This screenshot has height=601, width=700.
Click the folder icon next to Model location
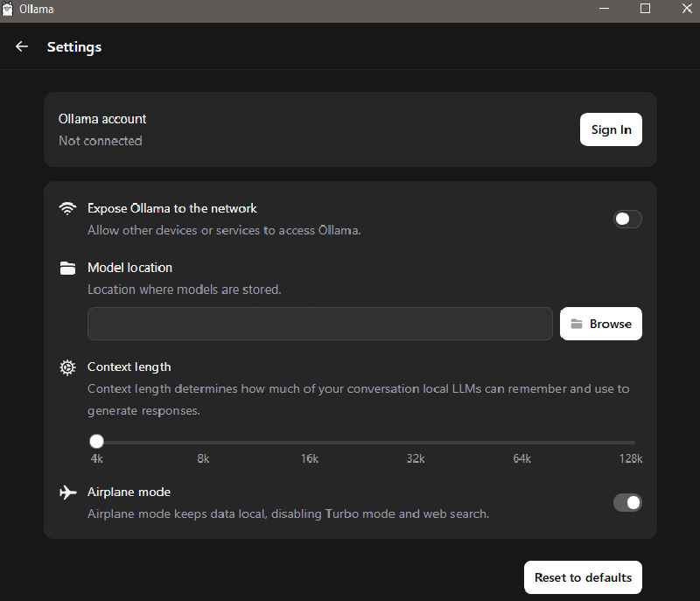67,269
